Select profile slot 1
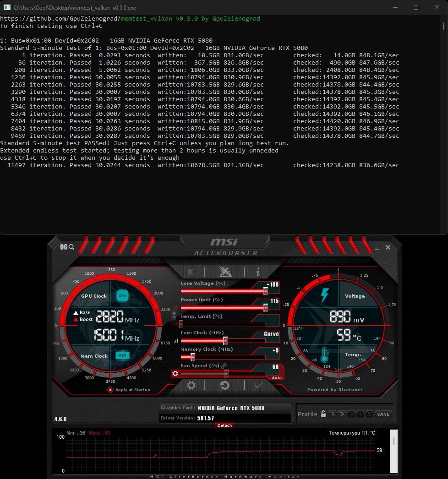The width and height of the screenshot is (448, 479). (333, 414)
